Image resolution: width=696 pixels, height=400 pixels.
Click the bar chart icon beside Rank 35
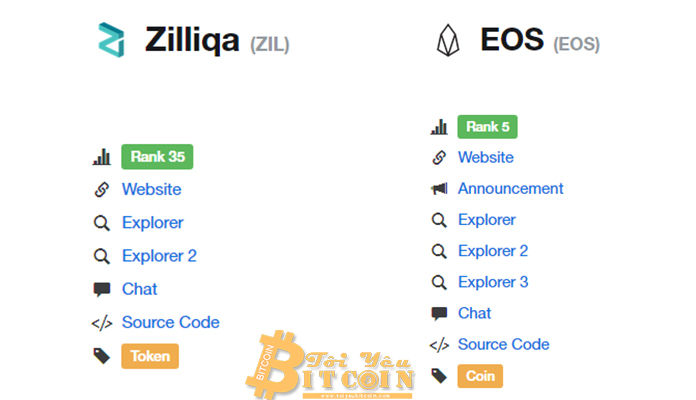(101, 157)
